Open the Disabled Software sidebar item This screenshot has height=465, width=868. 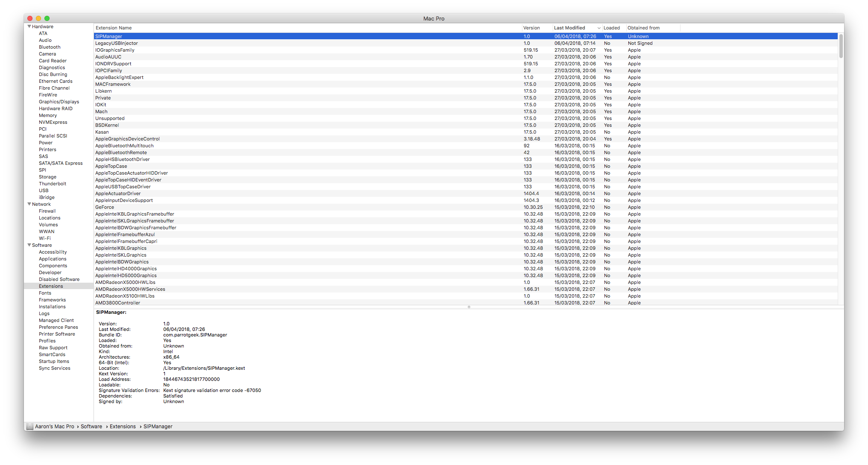59,279
